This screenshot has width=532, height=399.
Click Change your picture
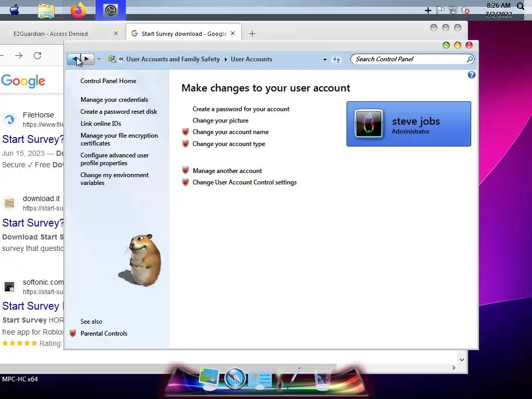(220, 121)
